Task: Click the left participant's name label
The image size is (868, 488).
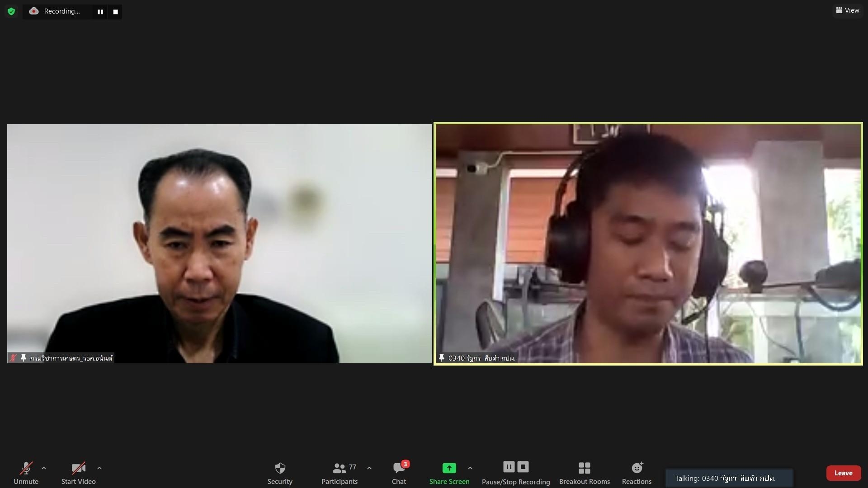Action: click(71, 358)
